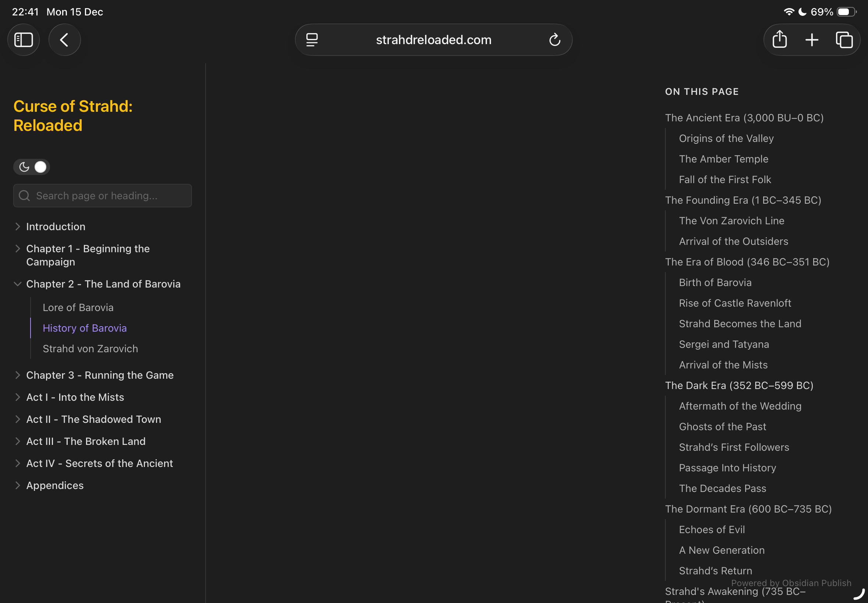
Task: Jump to Rise of Castle Ravenloft heading
Action: coord(734,303)
